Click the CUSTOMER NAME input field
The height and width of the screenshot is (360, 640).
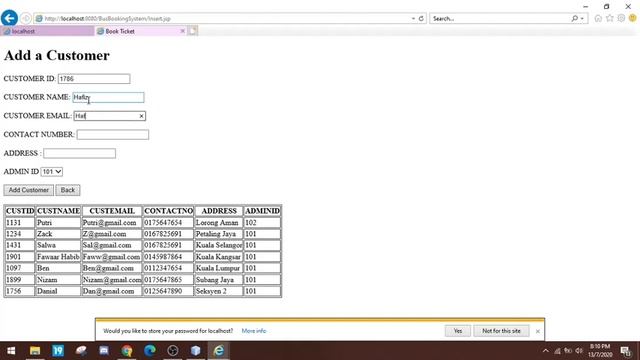point(108,97)
